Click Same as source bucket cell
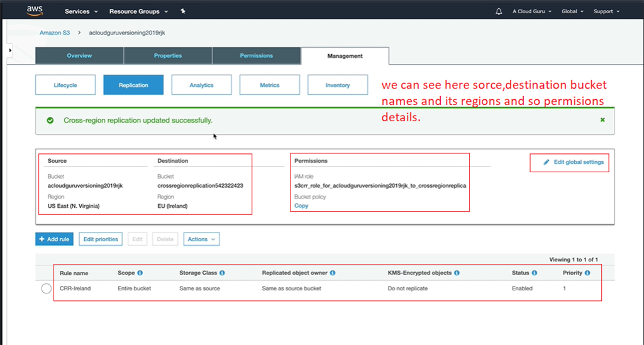The image size is (644, 345). (292, 288)
